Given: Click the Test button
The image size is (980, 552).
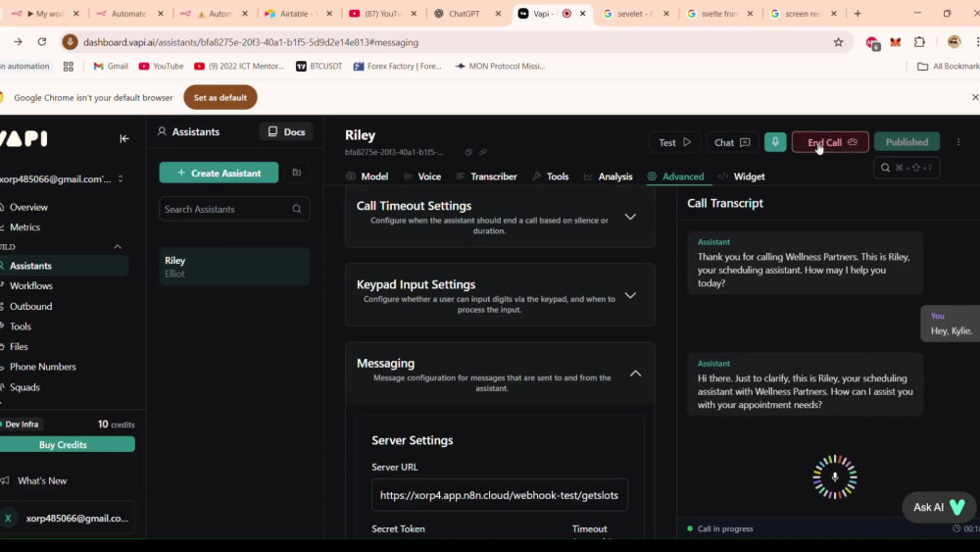Looking at the screenshot, I should pos(674,142).
